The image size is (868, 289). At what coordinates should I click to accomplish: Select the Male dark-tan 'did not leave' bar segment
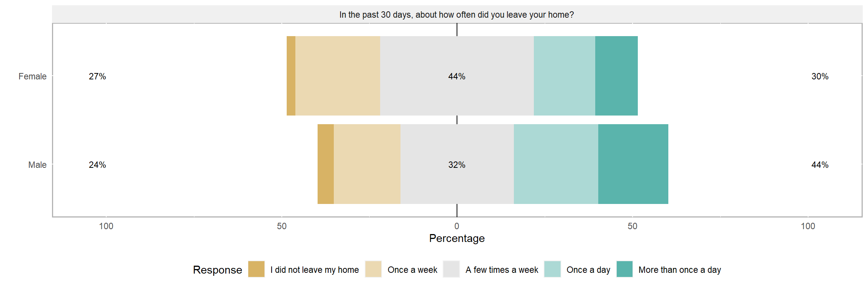[x=325, y=164]
